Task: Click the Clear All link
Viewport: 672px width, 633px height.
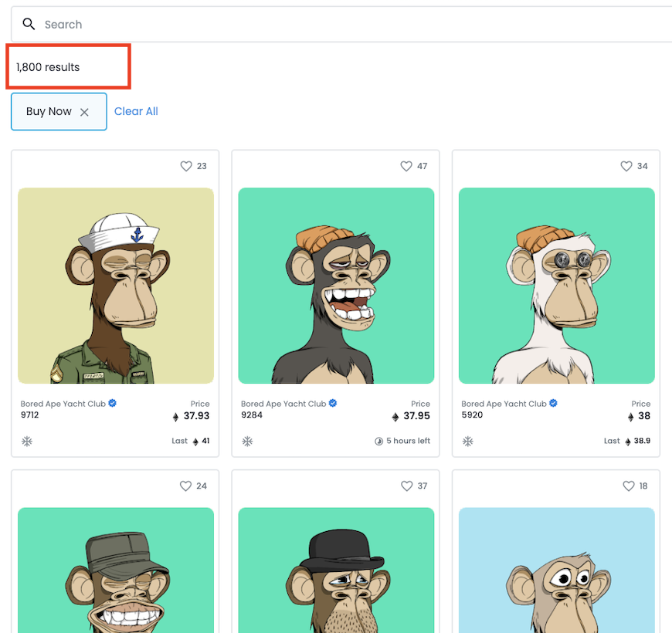Action: tap(136, 111)
